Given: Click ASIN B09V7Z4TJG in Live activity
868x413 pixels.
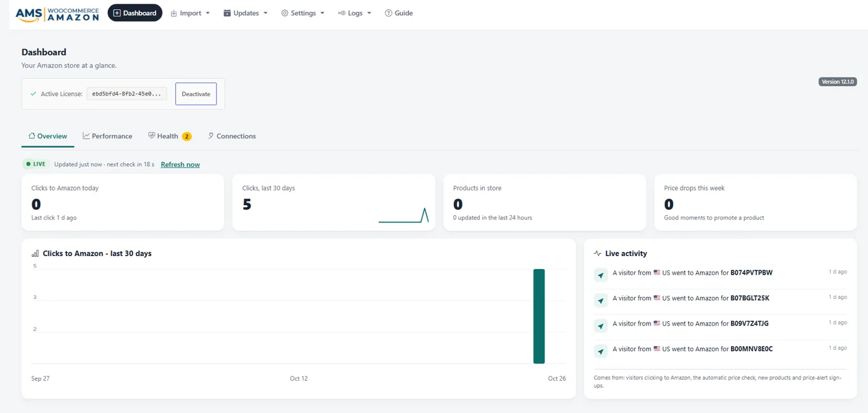Looking at the screenshot, I should 750,324.
